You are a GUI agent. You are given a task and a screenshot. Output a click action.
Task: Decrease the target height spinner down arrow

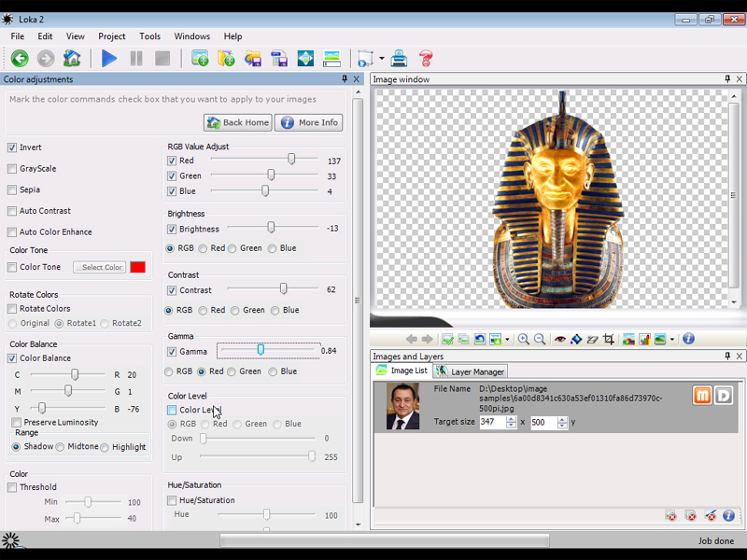(562, 426)
